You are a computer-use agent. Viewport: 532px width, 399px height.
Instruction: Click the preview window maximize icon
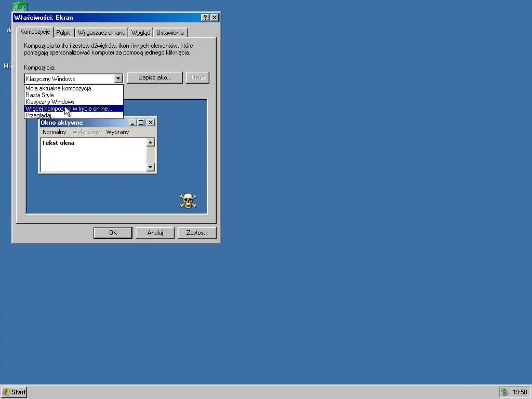(x=141, y=123)
